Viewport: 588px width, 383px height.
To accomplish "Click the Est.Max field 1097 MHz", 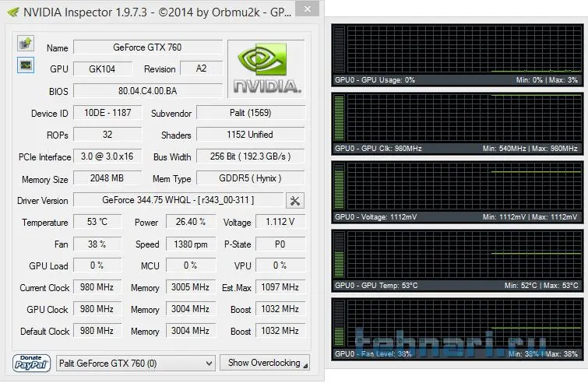I will (280, 287).
